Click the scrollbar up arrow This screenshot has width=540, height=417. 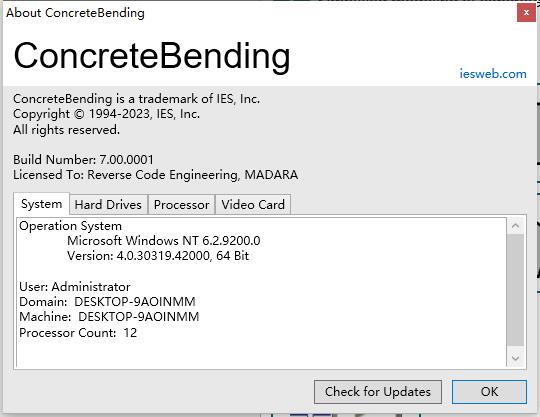[x=515, y=226]
